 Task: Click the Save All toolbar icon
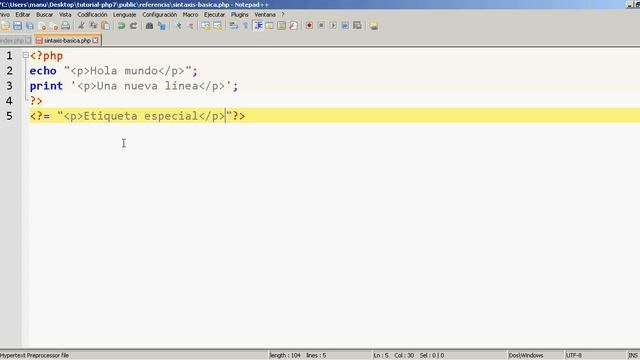[x=30, y=26]
